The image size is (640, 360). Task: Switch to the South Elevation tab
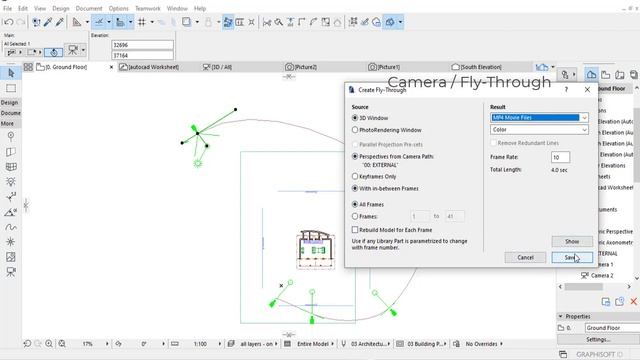click(481, 67)
